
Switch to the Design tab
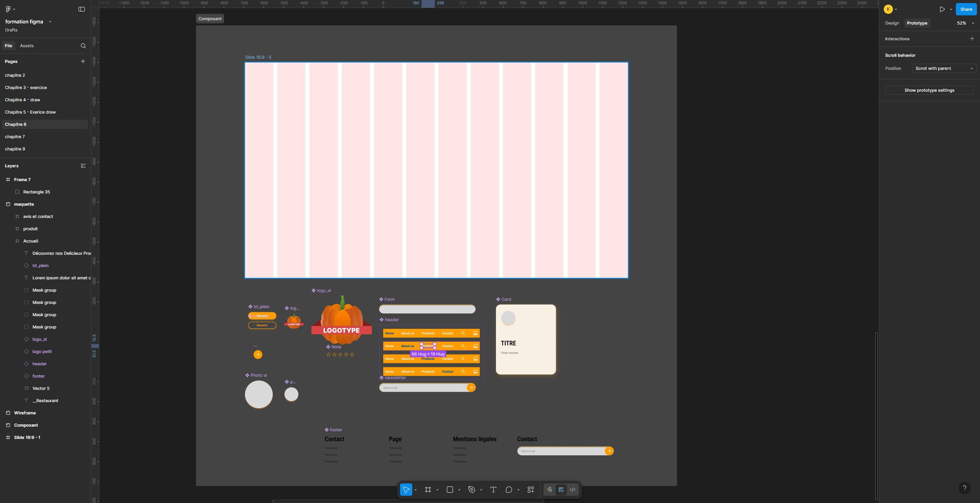892,23
